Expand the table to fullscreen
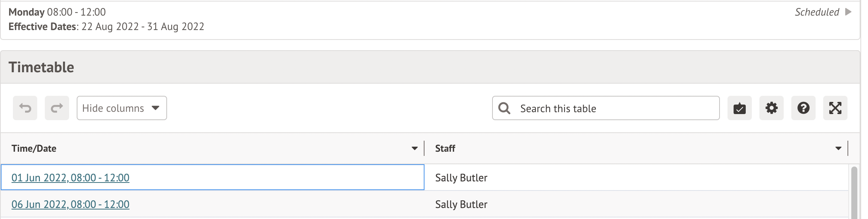 835,108
